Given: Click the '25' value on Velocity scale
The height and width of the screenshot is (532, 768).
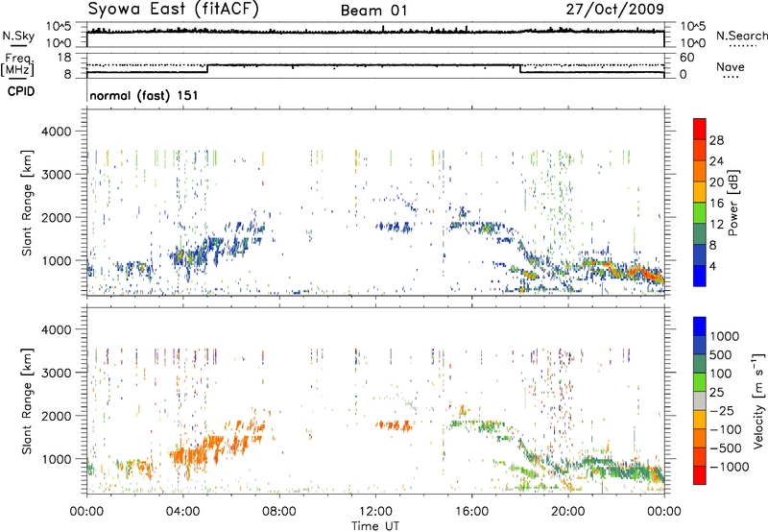Looking at the screenshot, I should 717,393.
